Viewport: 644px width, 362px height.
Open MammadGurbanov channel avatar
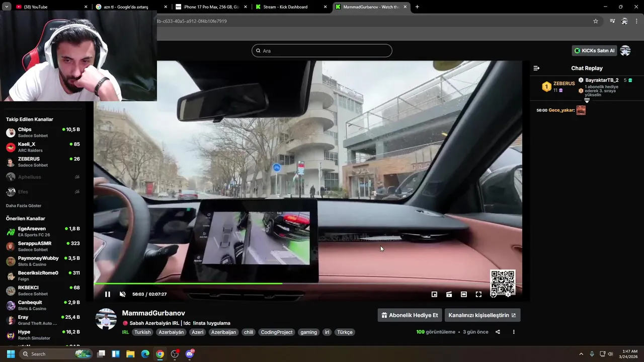tap(106, 319)
